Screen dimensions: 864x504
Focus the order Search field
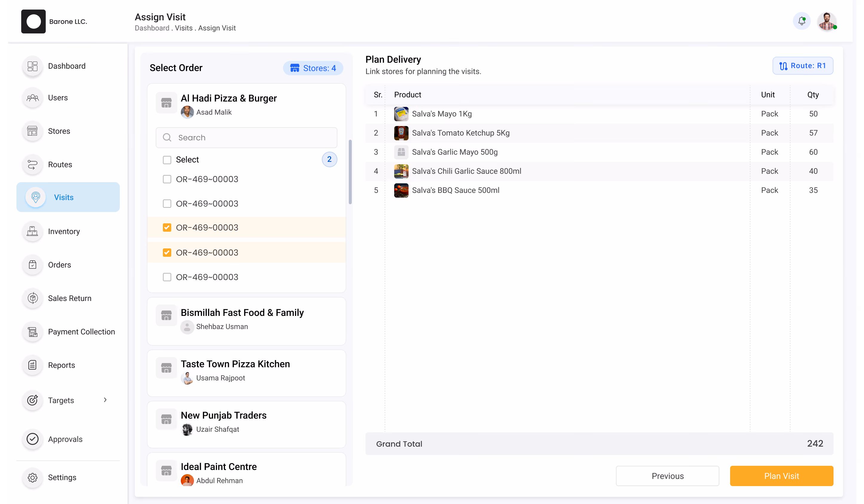[247, 138]
